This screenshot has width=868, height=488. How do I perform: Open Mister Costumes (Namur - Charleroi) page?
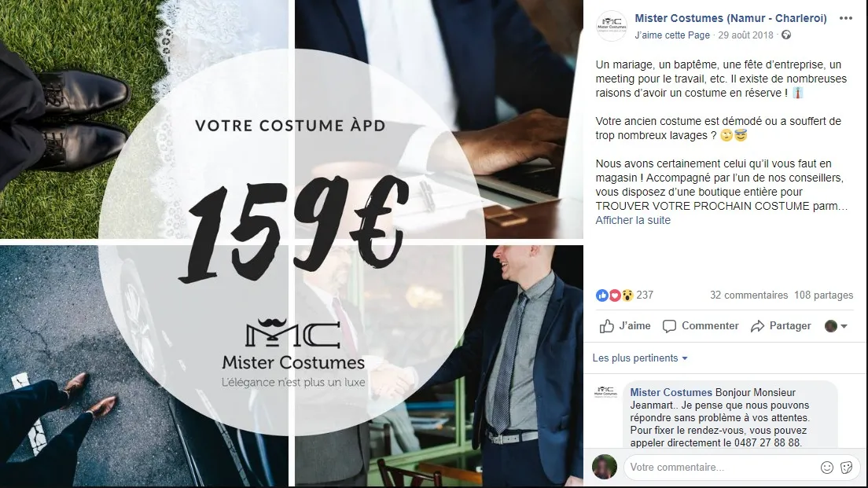click(x=730, y=18)
